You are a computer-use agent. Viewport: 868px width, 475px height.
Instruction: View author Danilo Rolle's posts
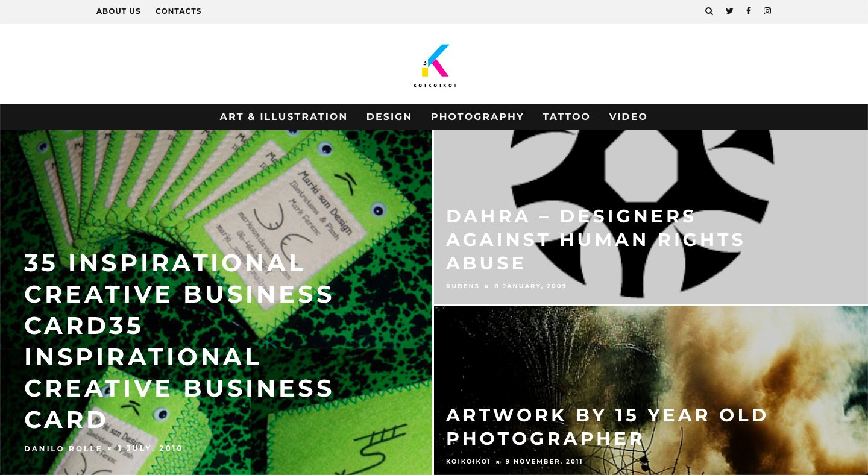point(63,448)
